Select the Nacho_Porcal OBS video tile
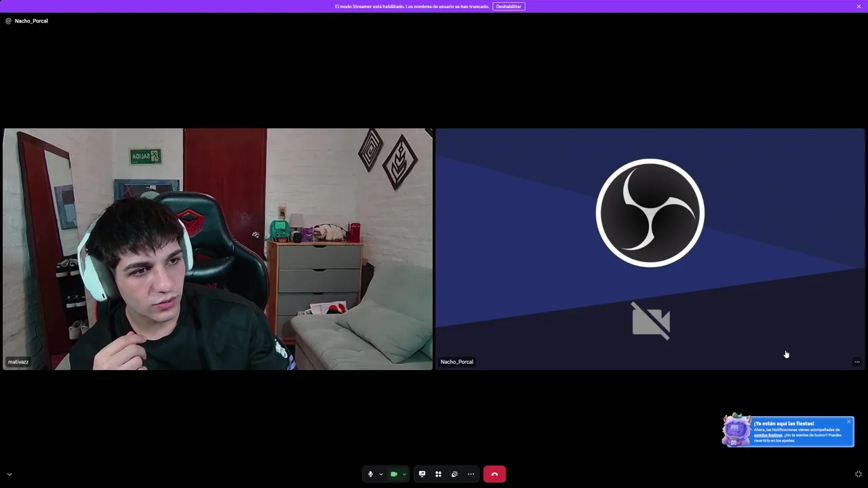This screenshot has width=868, height=488. coord(650,249)
